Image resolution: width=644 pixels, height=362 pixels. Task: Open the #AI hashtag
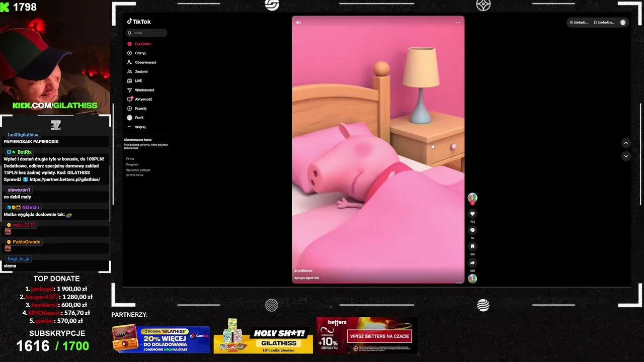coord(316,278)
